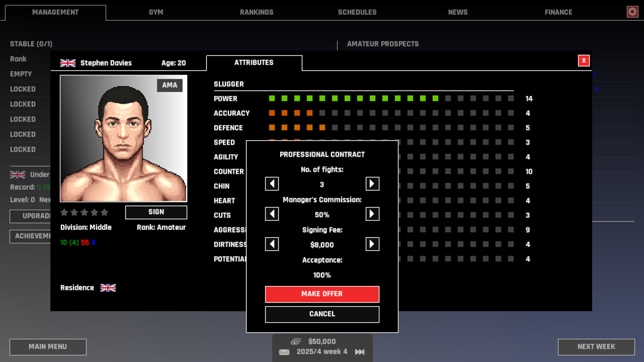Image resolution: width=644 pixels, height=362 pixels.
Task: Click the fast-forward skip icon
Action: pyautogui.click(x=360, y=352)
